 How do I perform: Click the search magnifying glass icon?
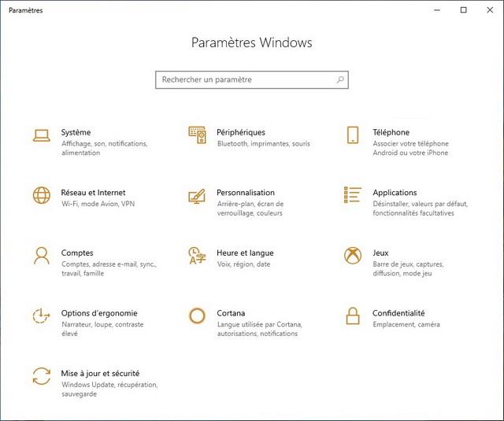point(340,80)
